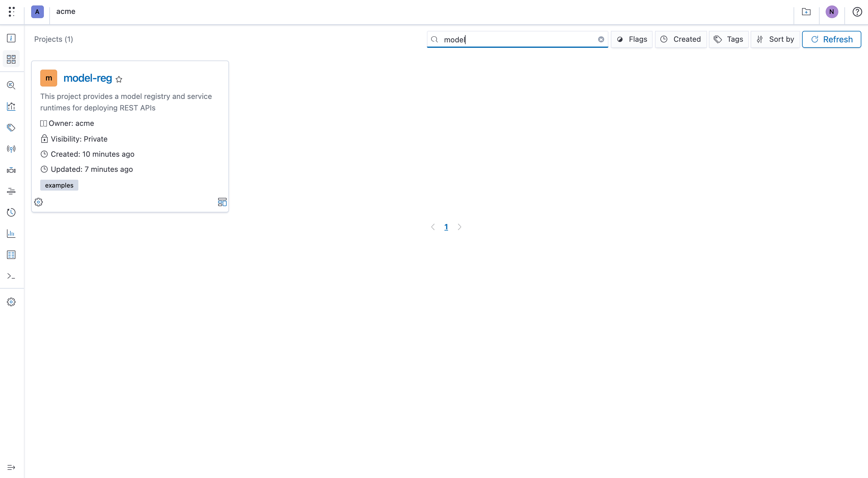Open the metrics chart sidebar icon

pyautogui.click(x=11, y=106)
